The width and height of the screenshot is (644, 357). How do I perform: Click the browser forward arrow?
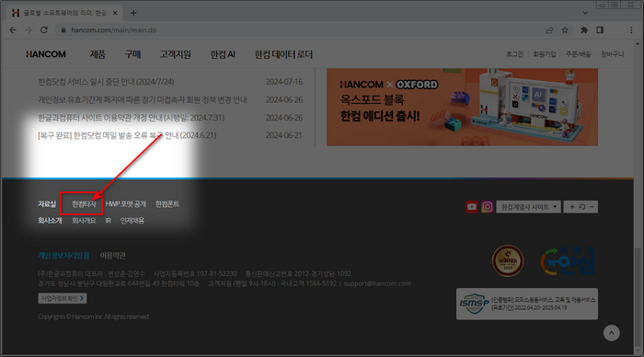pos(29,30)
